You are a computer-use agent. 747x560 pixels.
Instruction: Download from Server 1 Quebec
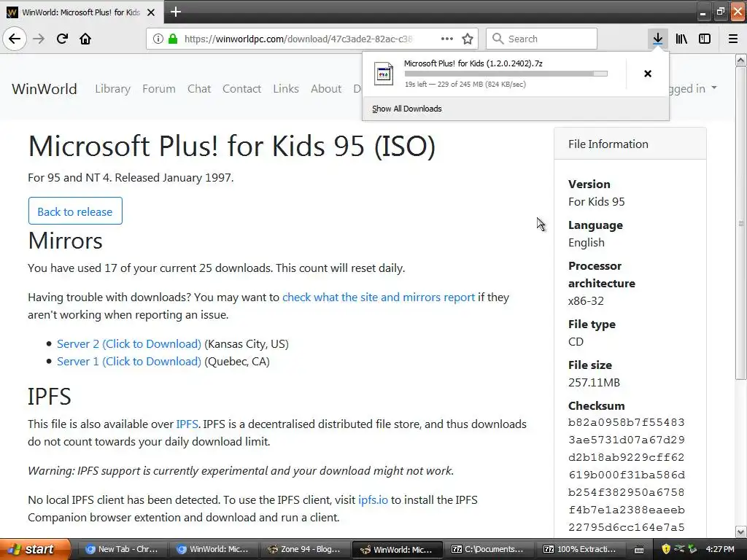[129, 362]
